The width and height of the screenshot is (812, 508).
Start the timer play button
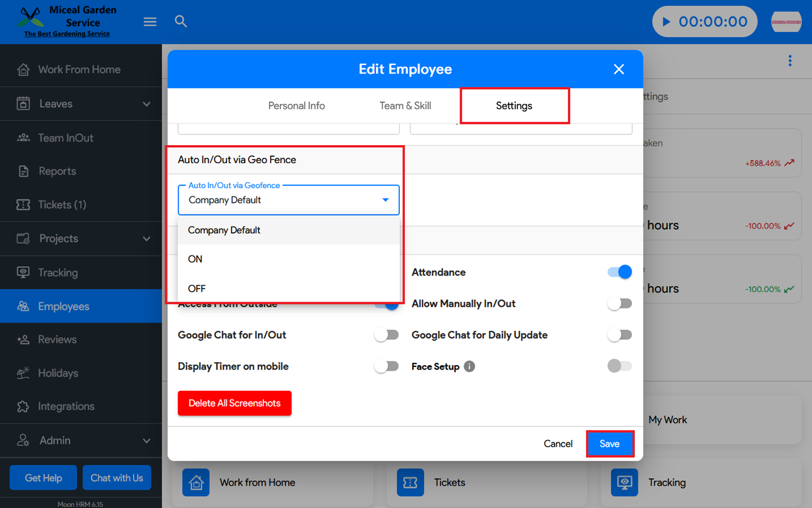pos(667,22)
